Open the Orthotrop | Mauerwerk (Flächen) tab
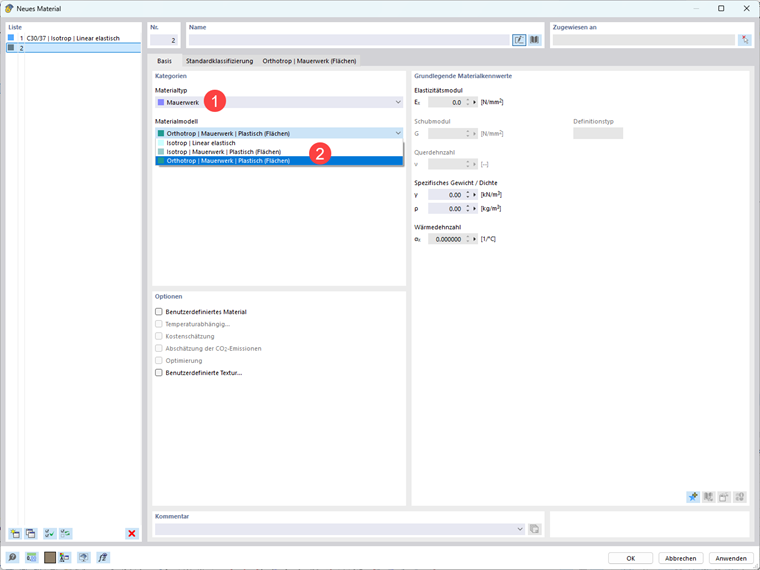The image size is (760, 570). pos(309,61)
